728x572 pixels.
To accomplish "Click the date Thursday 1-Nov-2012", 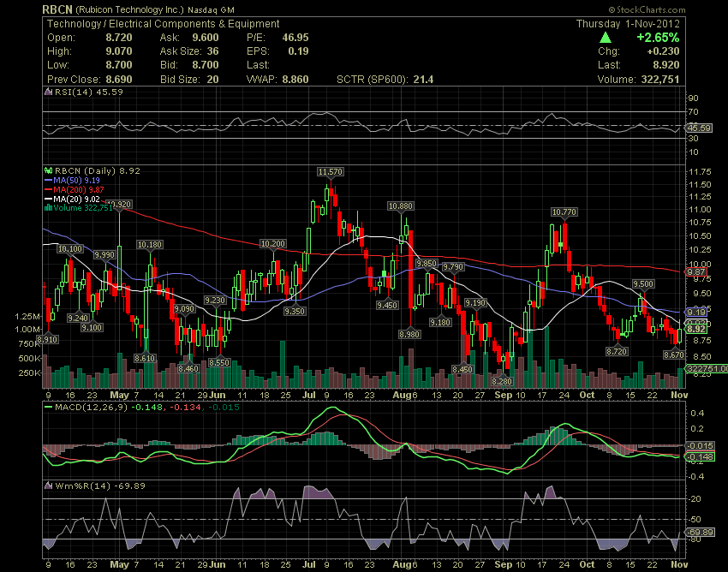I will click(x=628, y=24).
